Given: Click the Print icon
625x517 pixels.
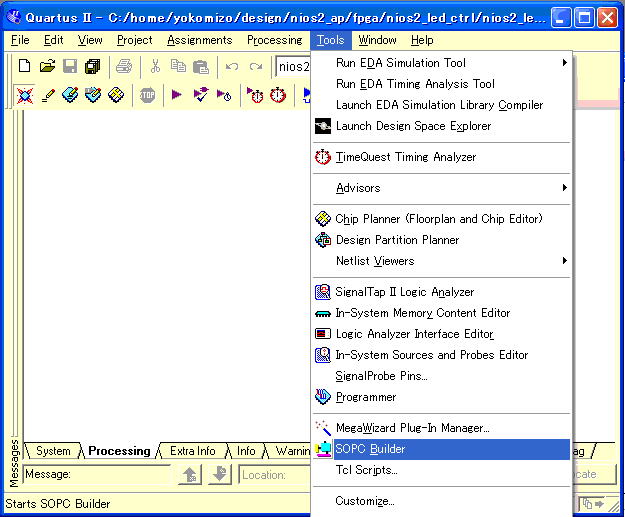Looking at the screenshot, I should (124, 66).
